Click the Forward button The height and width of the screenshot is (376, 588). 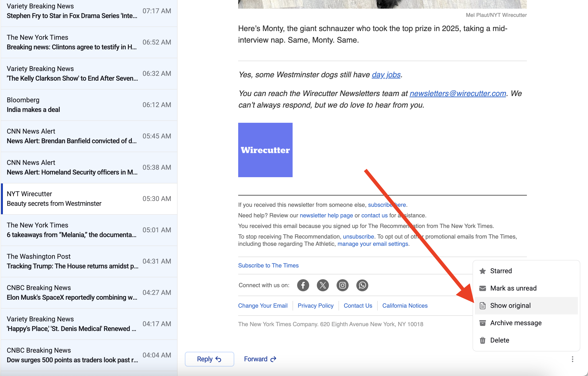[260, 359]
